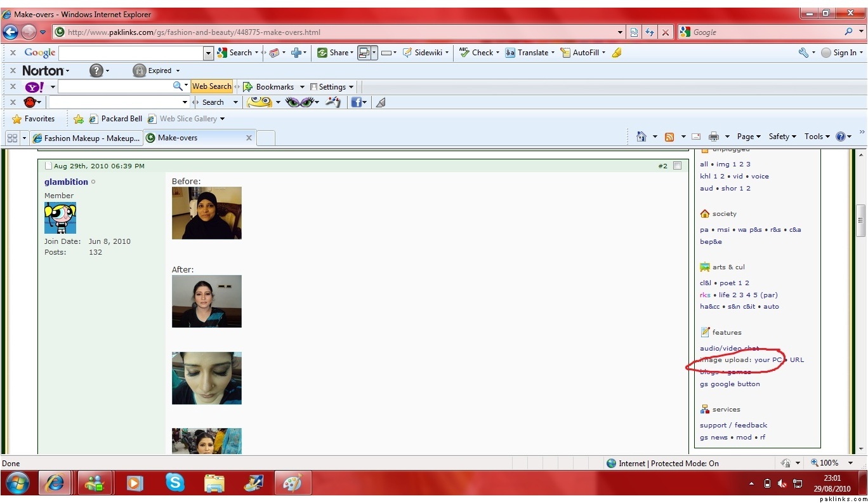This screenshot has width=868, height=503.
Task: Click the glambition username link
Action: [66, 182]
